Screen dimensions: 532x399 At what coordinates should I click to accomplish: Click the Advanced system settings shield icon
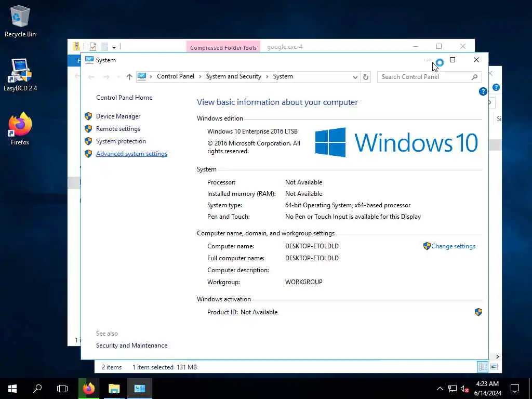(x=88, y=154)
